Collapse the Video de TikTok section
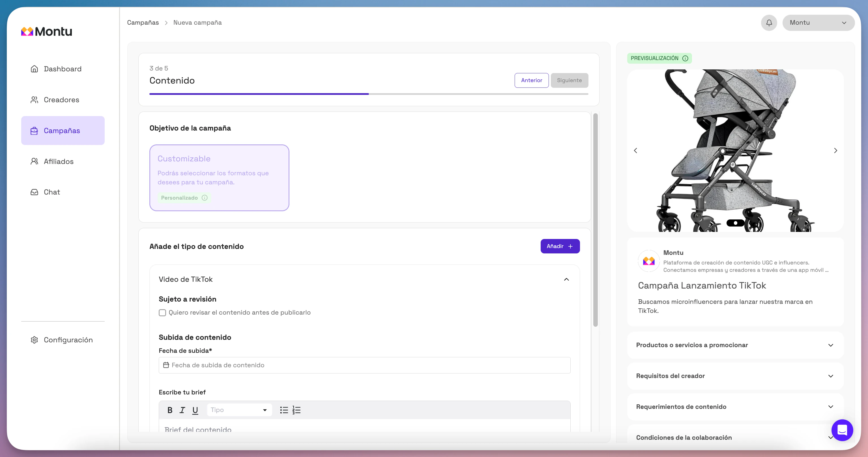Screen dimensions: 868x457 (566, 279)
